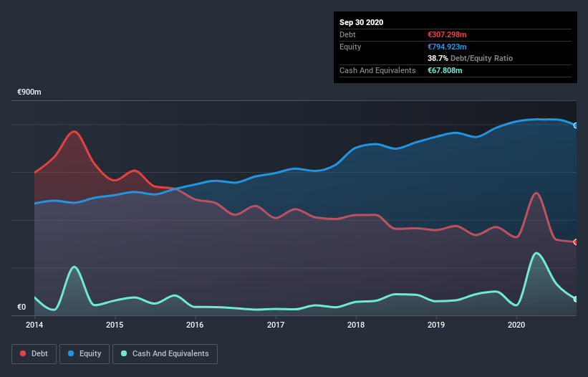Click the teal Cash legend dot

pyautogui.click(x=124, y=353)
